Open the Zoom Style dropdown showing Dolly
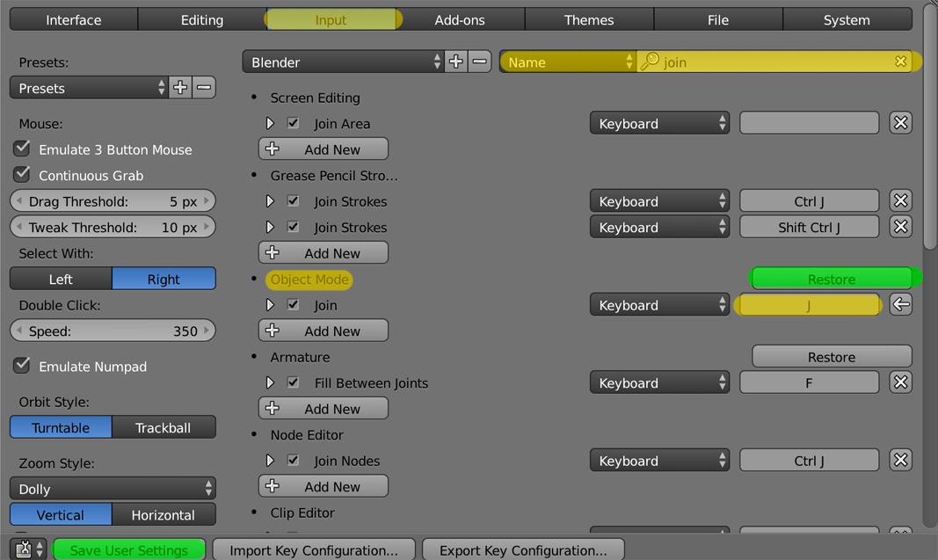This screenshot has height=560, width=938. (x=113, y=489)
